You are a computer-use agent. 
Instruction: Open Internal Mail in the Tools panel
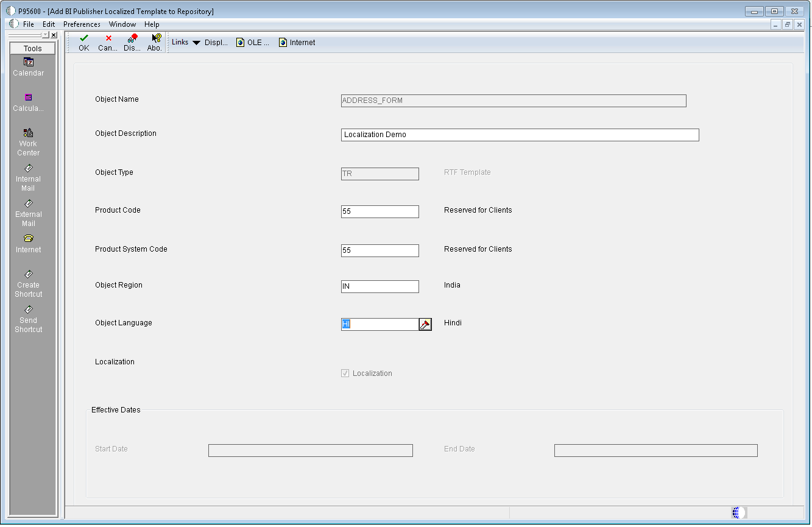pos(29,177)
